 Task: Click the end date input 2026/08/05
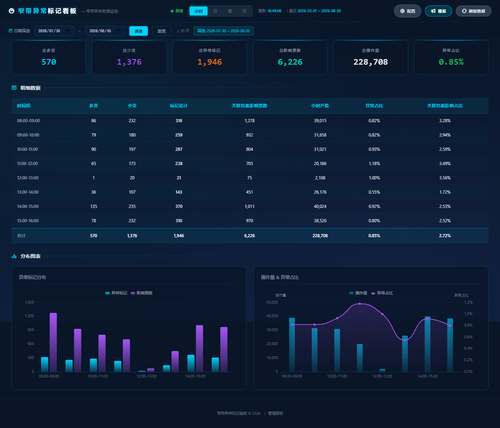tap(105, 31)
